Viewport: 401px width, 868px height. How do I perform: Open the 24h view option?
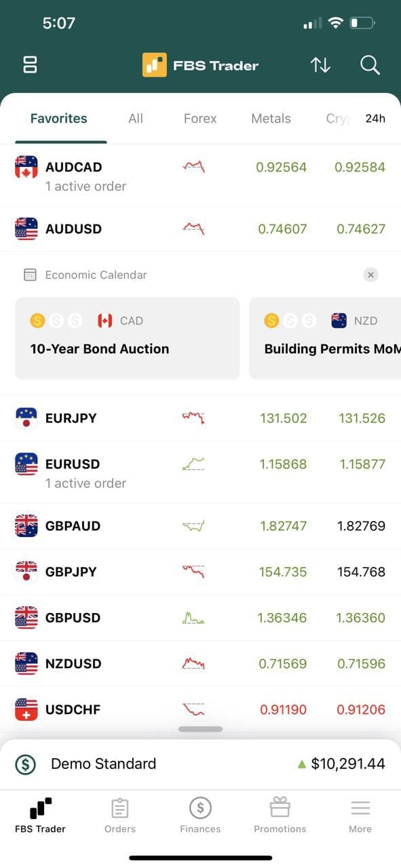point(375,118)
